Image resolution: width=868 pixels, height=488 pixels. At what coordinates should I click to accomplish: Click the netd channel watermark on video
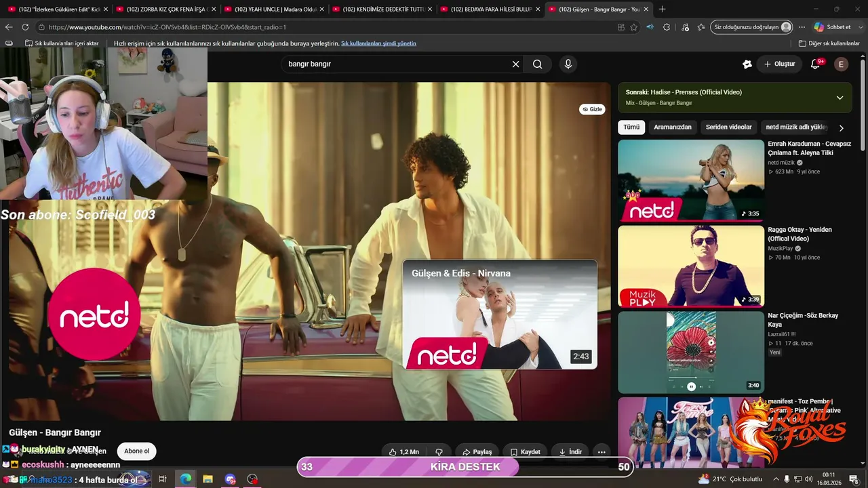pos(94,314)
